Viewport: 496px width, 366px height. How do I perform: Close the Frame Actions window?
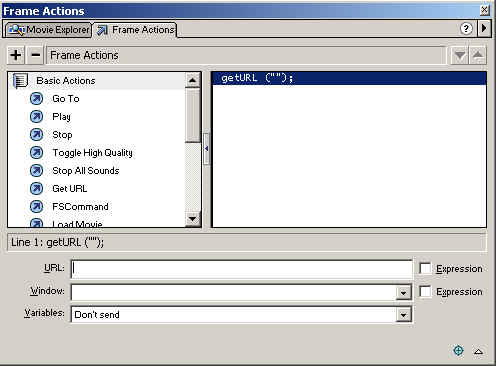point(485,10)
